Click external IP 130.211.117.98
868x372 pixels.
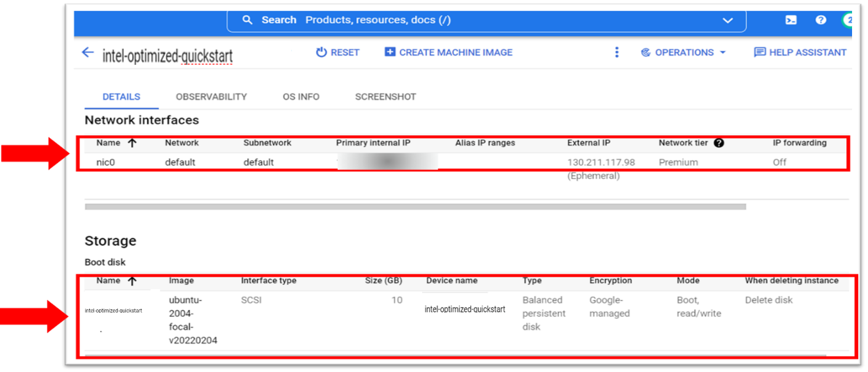click(x=601, y=162)
